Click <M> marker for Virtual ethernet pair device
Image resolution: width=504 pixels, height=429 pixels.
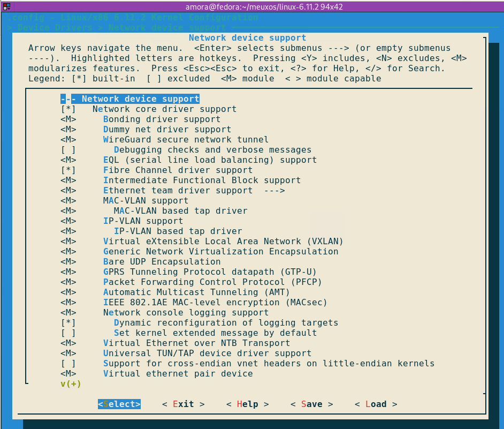(68, 374)
